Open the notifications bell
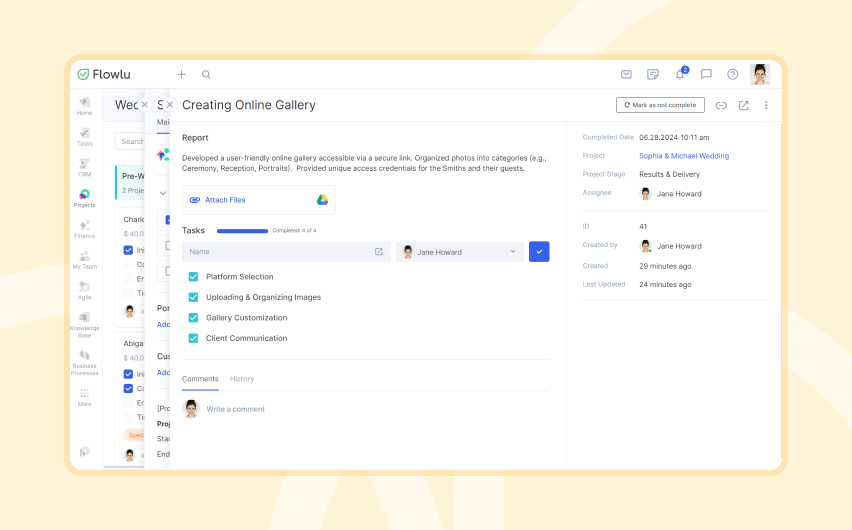This screenshot has width=852, height=530. coord(680,74)
